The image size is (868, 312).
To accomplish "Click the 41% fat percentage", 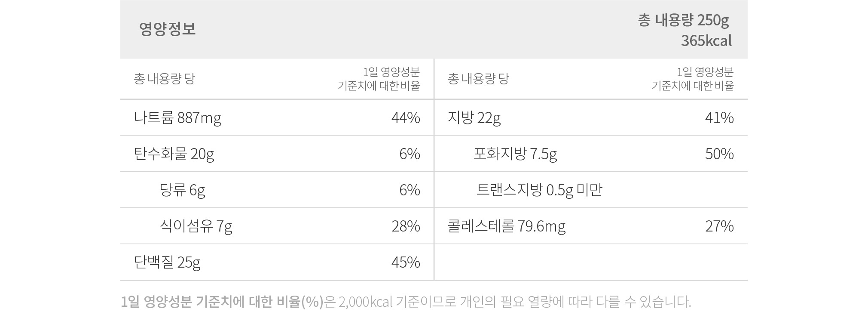I will pyautogui.click(x=719, y=117).
